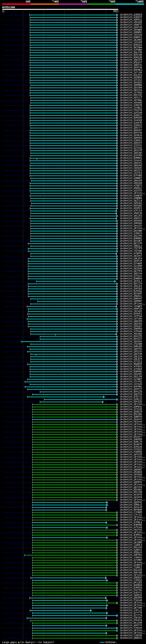The image size is (146, 644).
Task: Select label UniRef100_B9H198
Action: tap(131, 58)
